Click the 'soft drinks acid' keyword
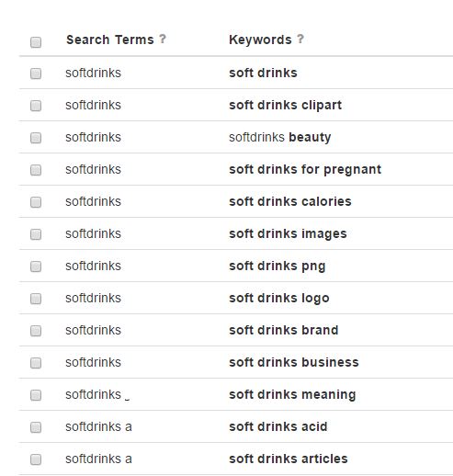This screenshot has width=453, height=476. click(278, 426)
